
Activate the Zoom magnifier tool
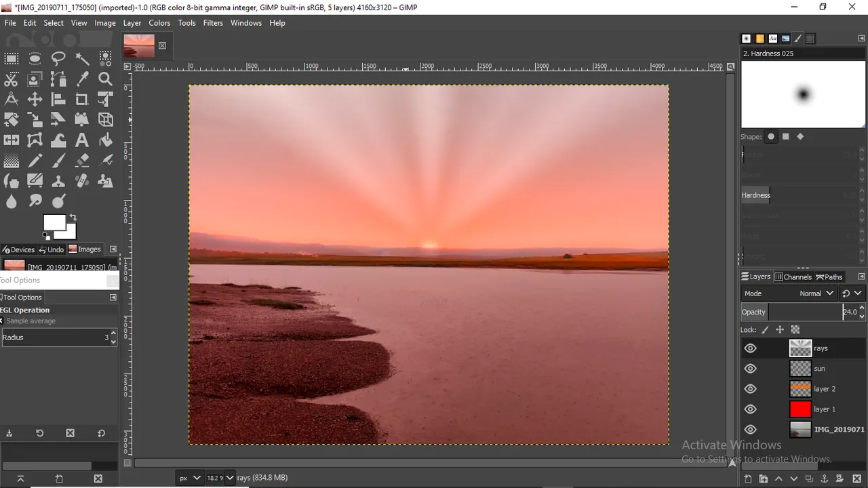click(105, 79)
